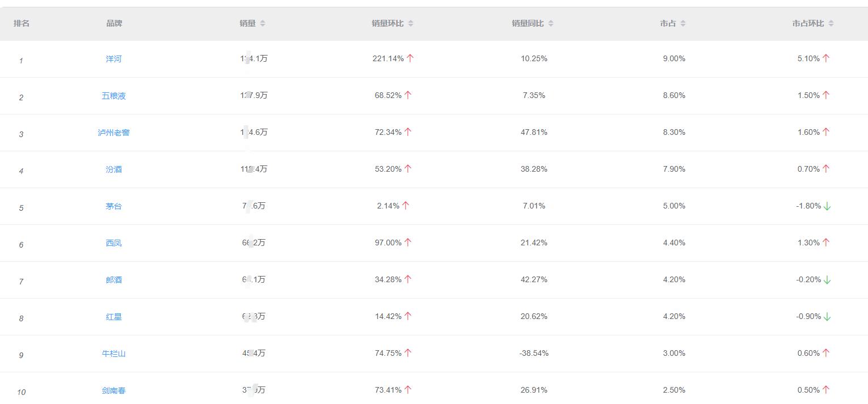868x404 pixels.
Task: Open the 洋河 brand link
Action: [113, 59]
